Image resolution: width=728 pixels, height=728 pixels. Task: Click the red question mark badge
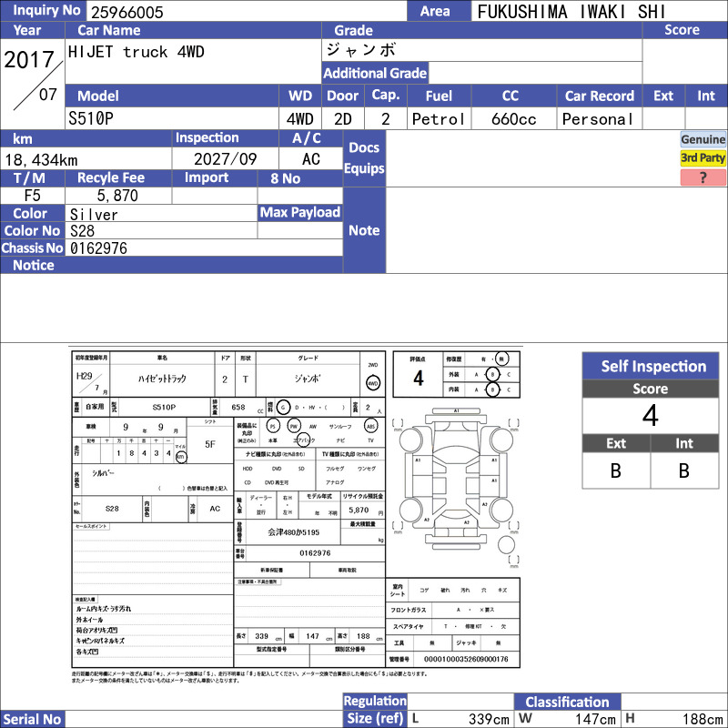(x=703, y=177)
